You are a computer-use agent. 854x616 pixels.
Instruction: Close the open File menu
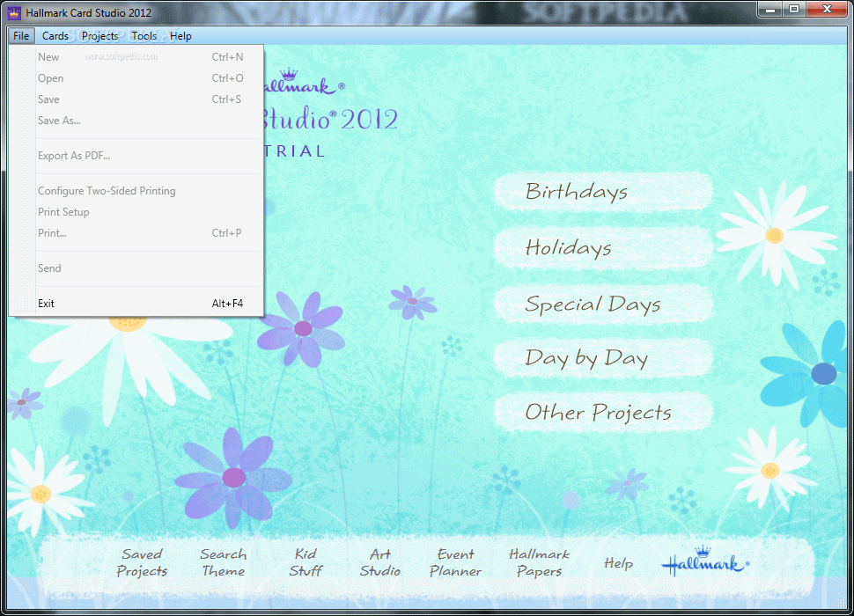coord(21,36)
